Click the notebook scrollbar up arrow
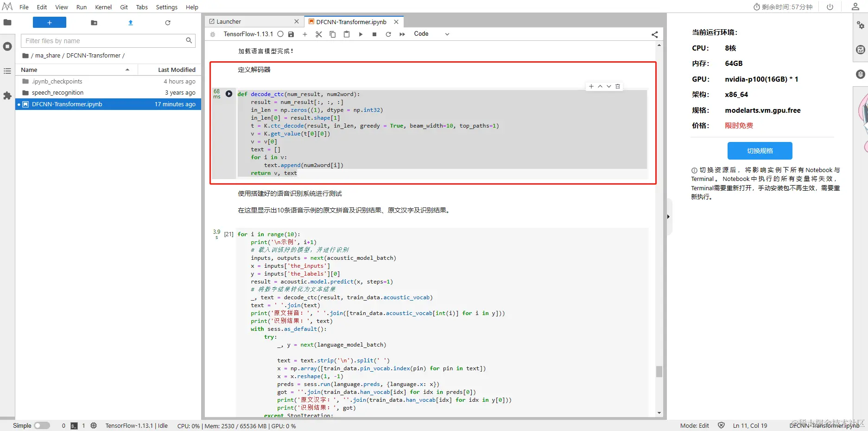The height and width of the screenshot is (431, 868). (659, 45)
